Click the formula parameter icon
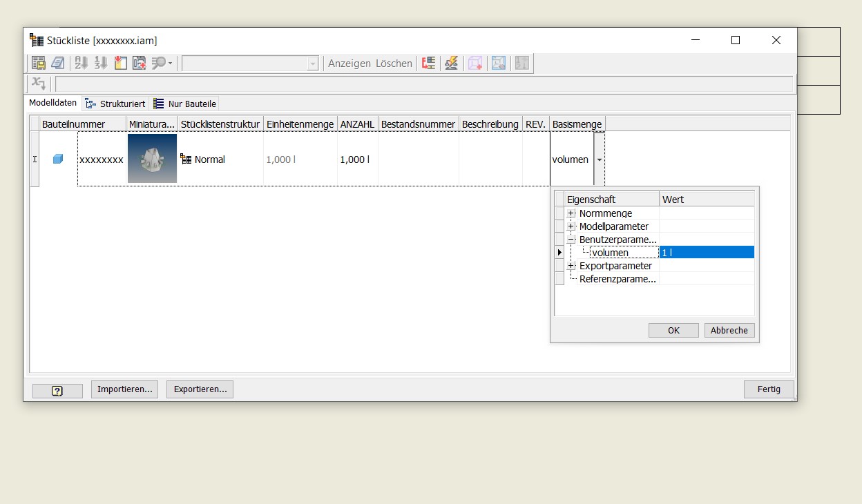862x504 pixels. [x=39, y=84]
